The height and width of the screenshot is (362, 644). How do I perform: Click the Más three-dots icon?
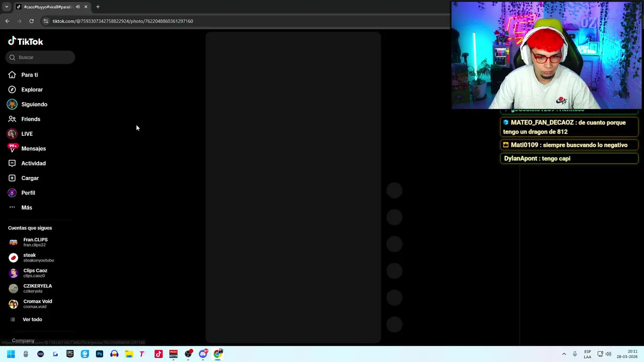12,208
